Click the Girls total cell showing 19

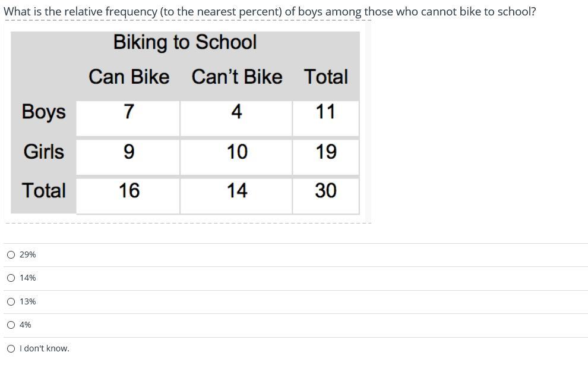click(326, 157)
